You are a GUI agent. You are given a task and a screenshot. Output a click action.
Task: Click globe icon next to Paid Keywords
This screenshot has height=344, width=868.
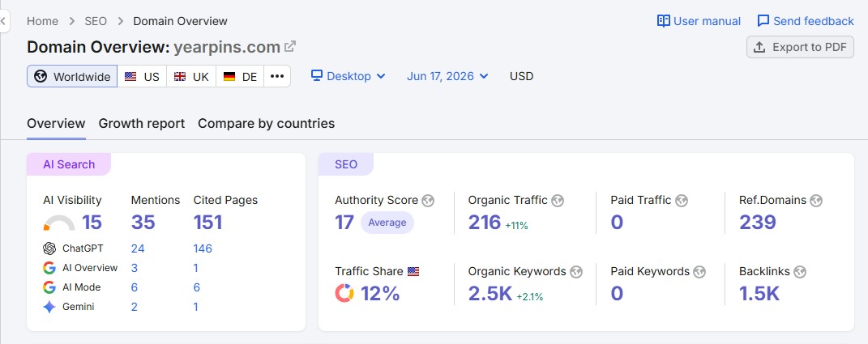tap(699, 271)
